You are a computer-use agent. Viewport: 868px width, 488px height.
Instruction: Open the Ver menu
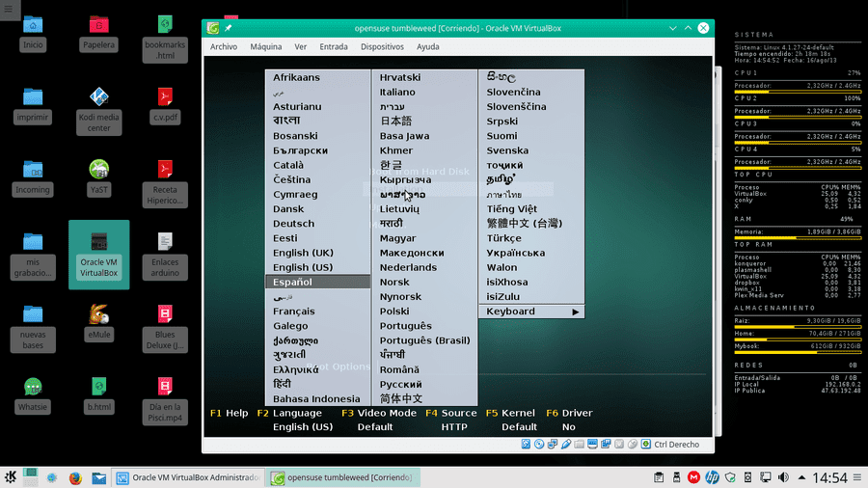[x=301, y=47]
